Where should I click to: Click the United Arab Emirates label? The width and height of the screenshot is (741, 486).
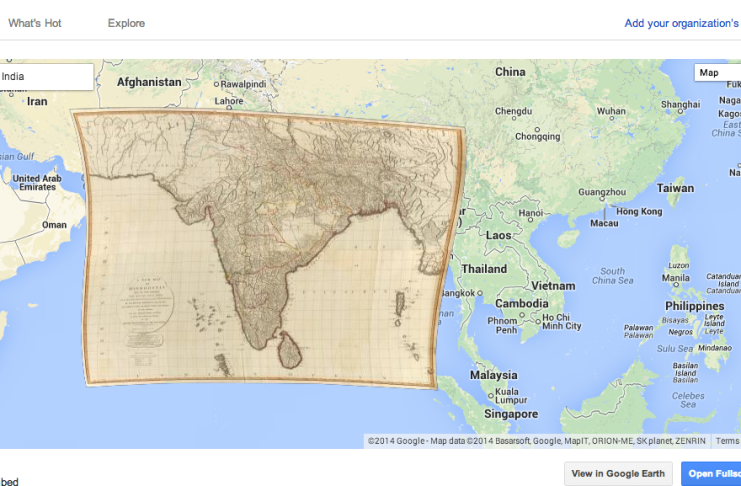(x=37, y=182)
